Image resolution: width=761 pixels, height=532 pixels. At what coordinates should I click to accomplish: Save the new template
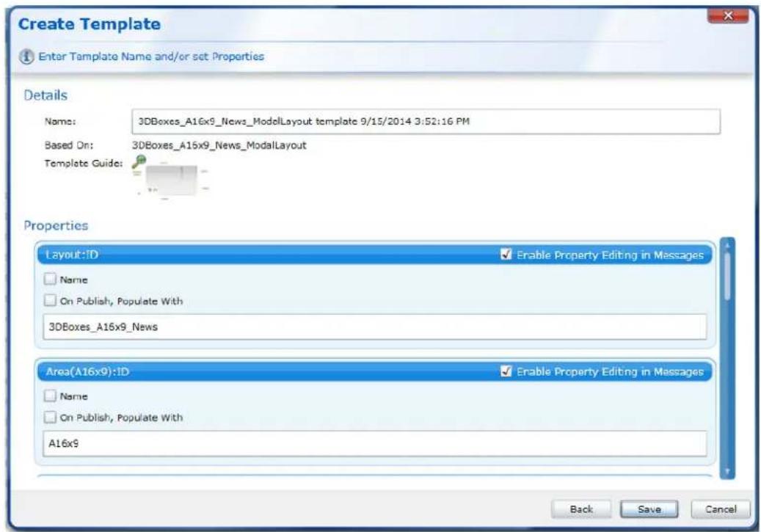[x=649, y=509]
